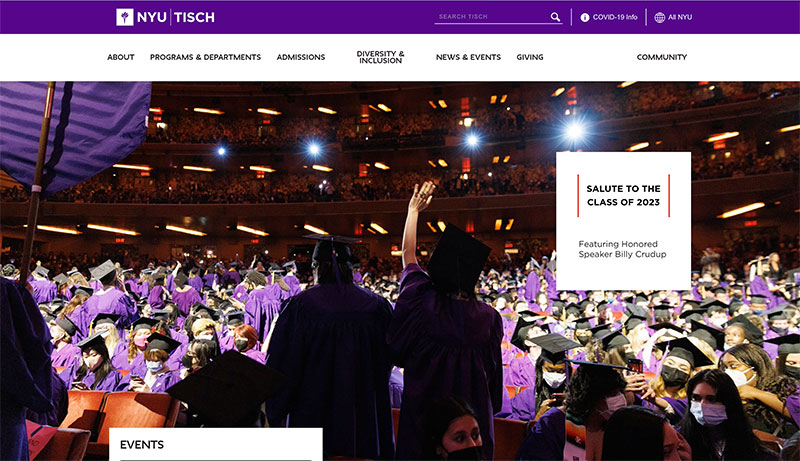Screen dimensions: 800x461
Task: Open the Admissions menu
Action: point(301,57)
